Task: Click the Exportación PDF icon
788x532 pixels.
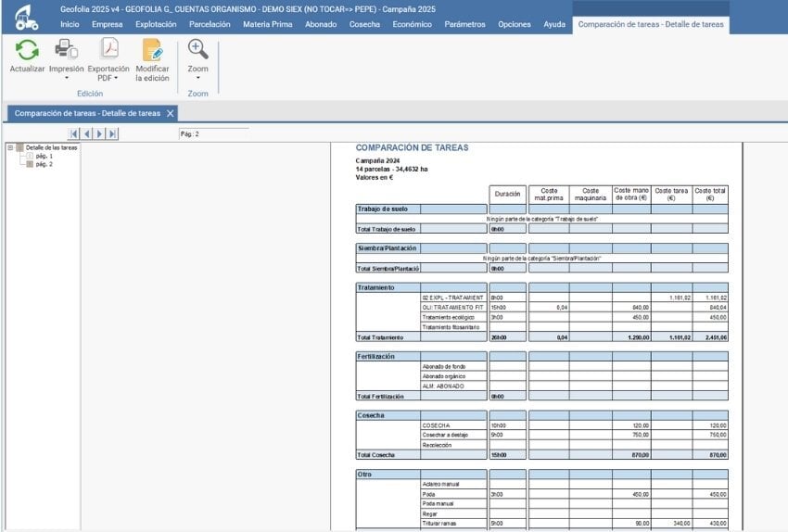Action: tap(109, 50)
